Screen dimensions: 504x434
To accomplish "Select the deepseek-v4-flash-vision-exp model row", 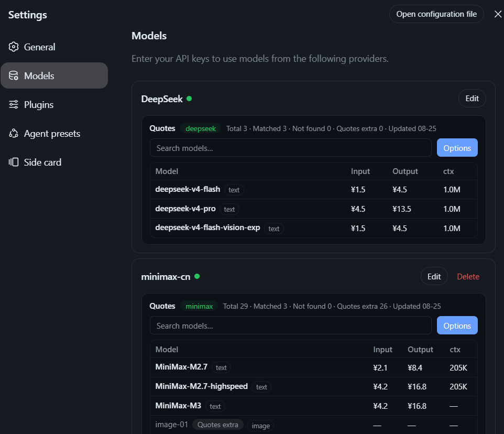I will tap(314, 228).
